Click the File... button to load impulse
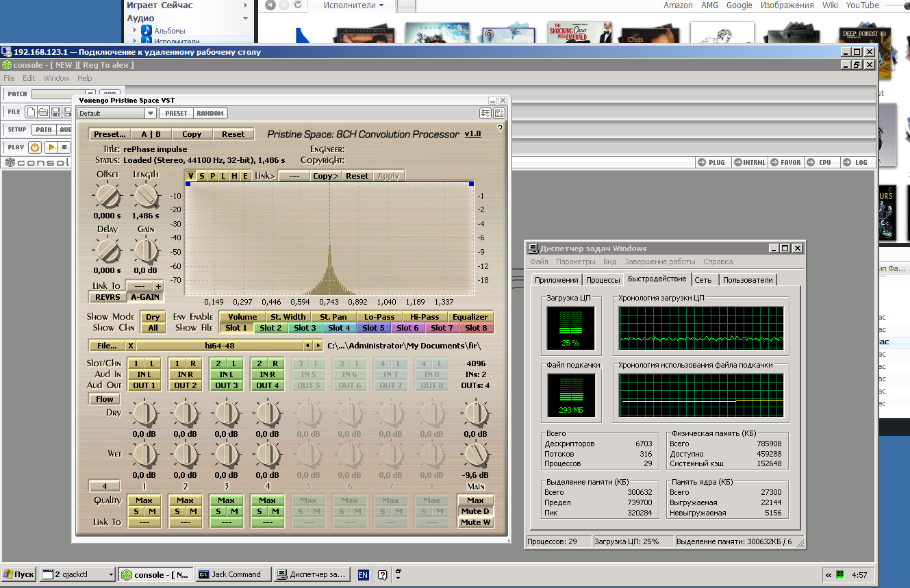910x588 pixels. (106, 346)
